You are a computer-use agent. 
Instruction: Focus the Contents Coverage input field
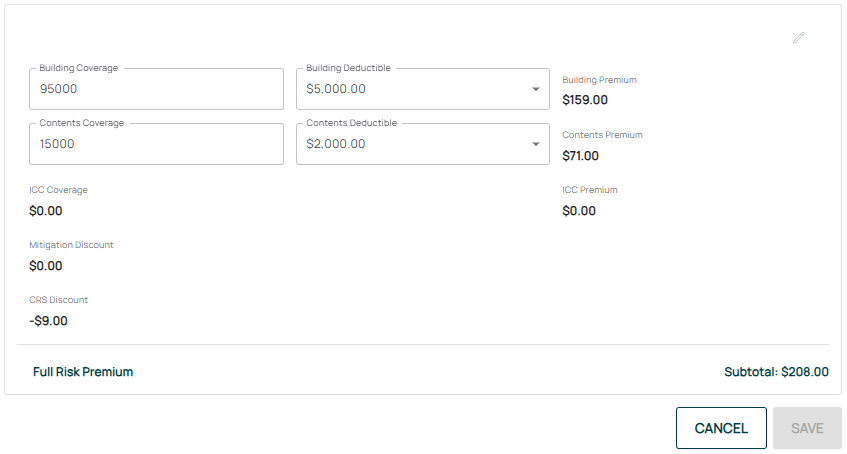[157, 144]
